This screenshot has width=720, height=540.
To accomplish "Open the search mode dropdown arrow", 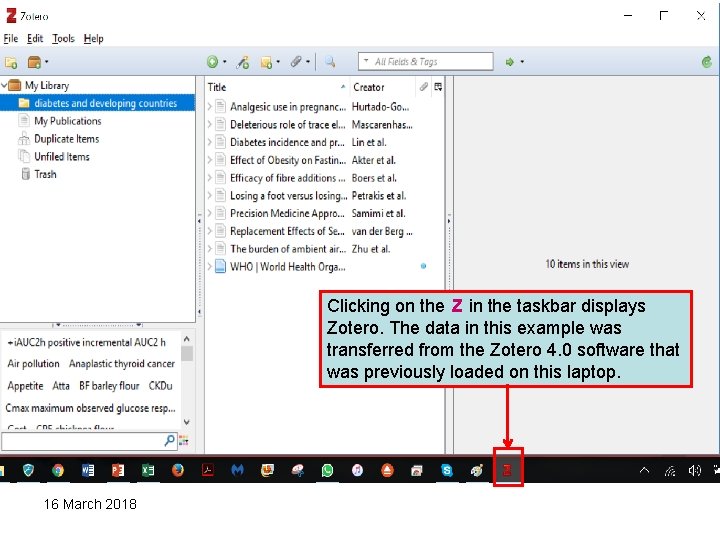I will [x=366, y=61].
